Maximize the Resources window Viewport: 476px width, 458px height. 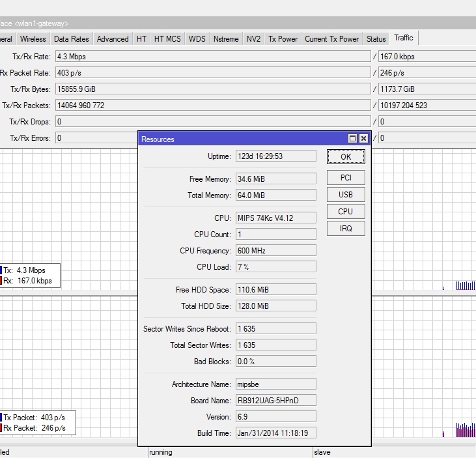point(353,139)
